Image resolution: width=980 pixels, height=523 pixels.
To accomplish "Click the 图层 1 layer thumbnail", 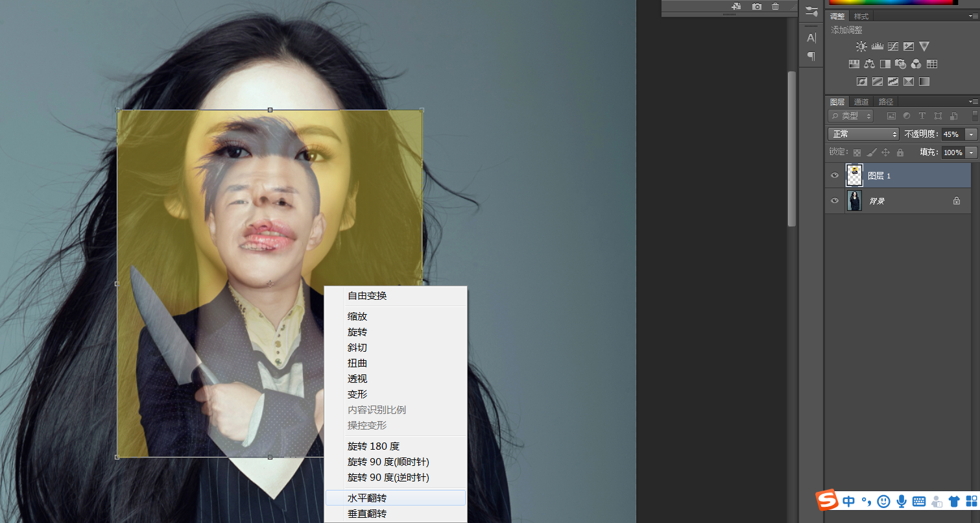I will [854, 175].
